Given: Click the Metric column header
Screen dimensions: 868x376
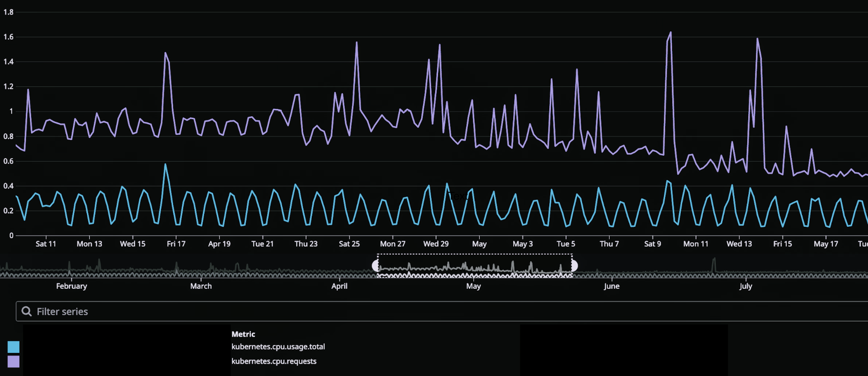Looking at the screenshot, I should click(x=243, y=334).
